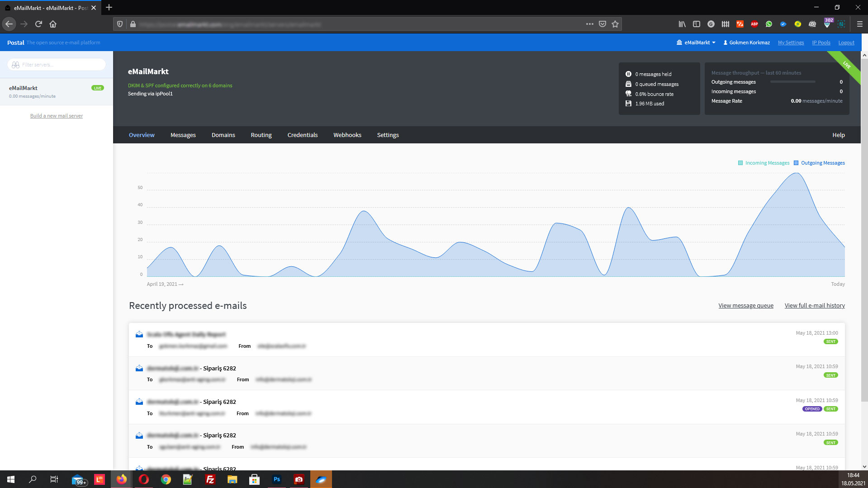
Task: Click the WhatsApp extension icon
Action: (769, 24)
